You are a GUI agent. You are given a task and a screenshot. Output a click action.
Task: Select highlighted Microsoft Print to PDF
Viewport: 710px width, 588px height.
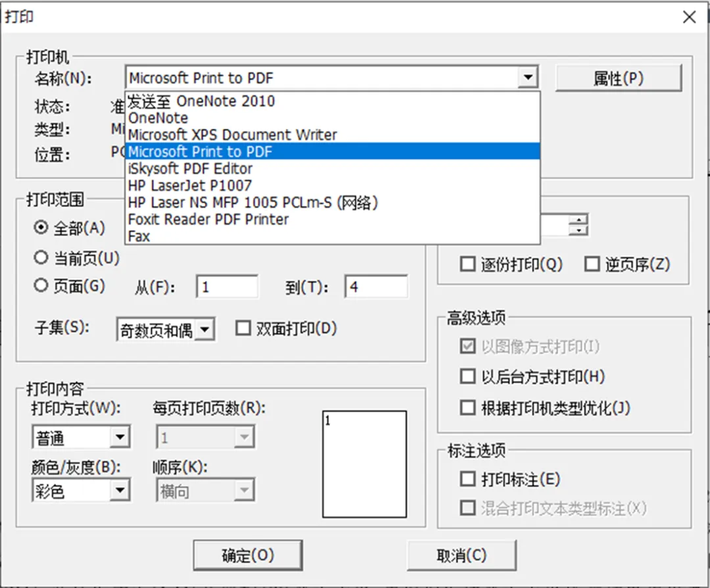click(333, 152)
